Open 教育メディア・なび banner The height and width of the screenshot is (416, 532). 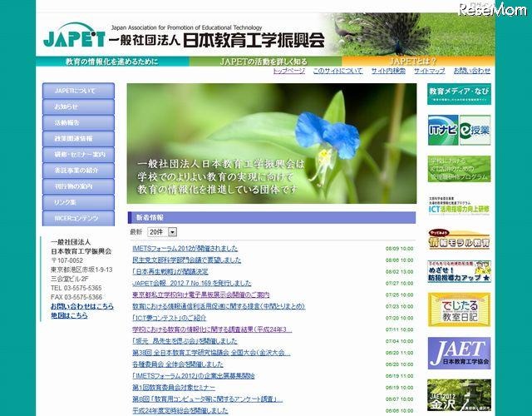click(459, 94)
